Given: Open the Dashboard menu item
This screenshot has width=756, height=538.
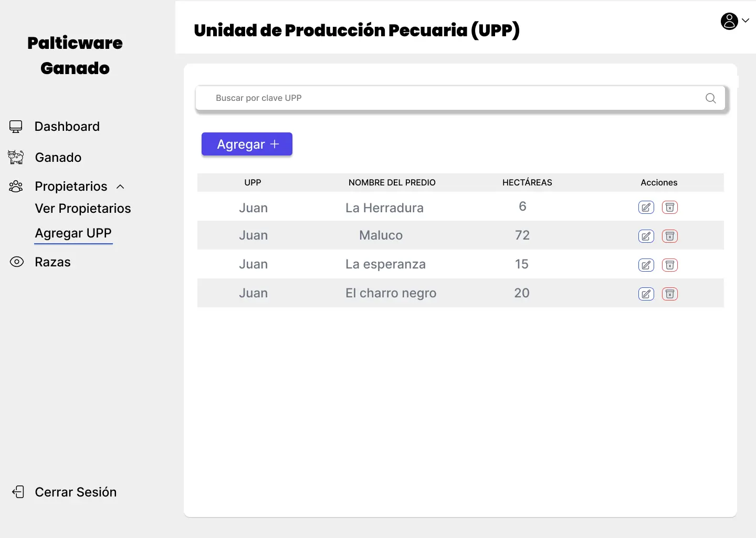Looking at the screenshot, I should tap(67, 127).
